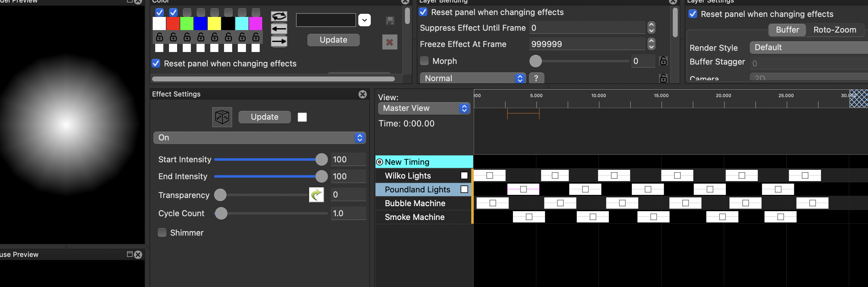
Task: Open the Transparency value curve icon
Action: pos(316,195)
